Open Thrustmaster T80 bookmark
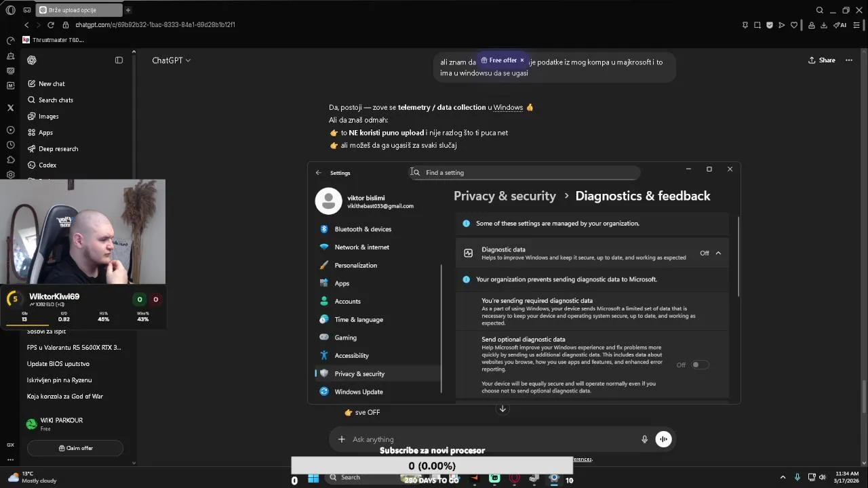The height and width of the screenshot is (488, 868). (x=54, y=40)
